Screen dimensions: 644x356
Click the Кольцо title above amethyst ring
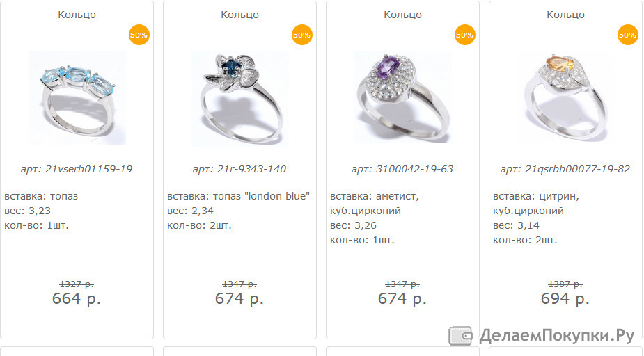402,15
